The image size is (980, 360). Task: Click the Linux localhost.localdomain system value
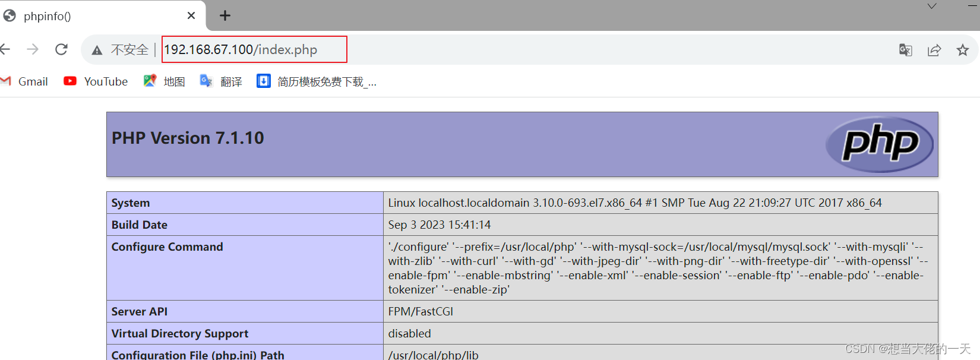[635, 203]
